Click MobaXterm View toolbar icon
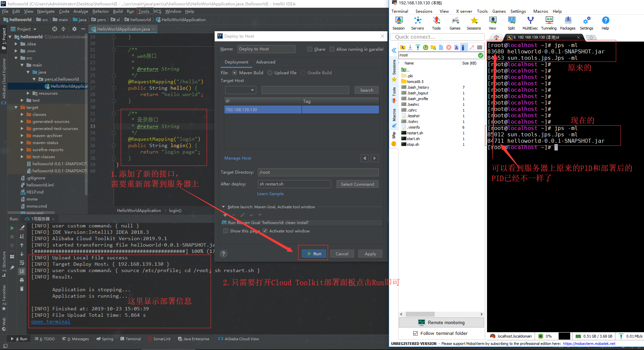 click(x=492, y=24)
